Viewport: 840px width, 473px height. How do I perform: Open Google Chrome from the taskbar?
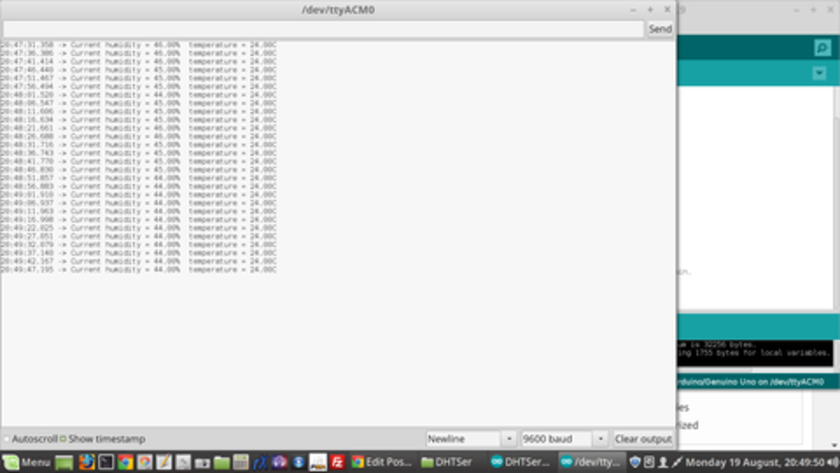click(125, 462)
